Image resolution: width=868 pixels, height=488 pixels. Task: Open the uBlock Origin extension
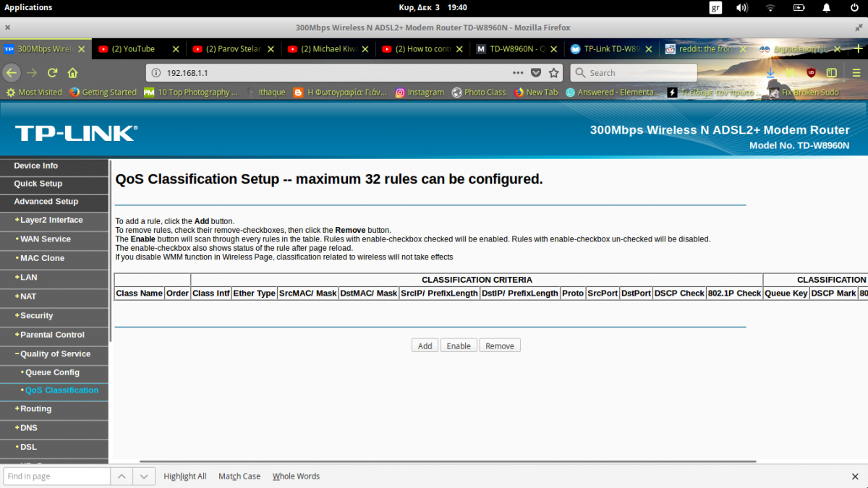[x=811, y=73]
